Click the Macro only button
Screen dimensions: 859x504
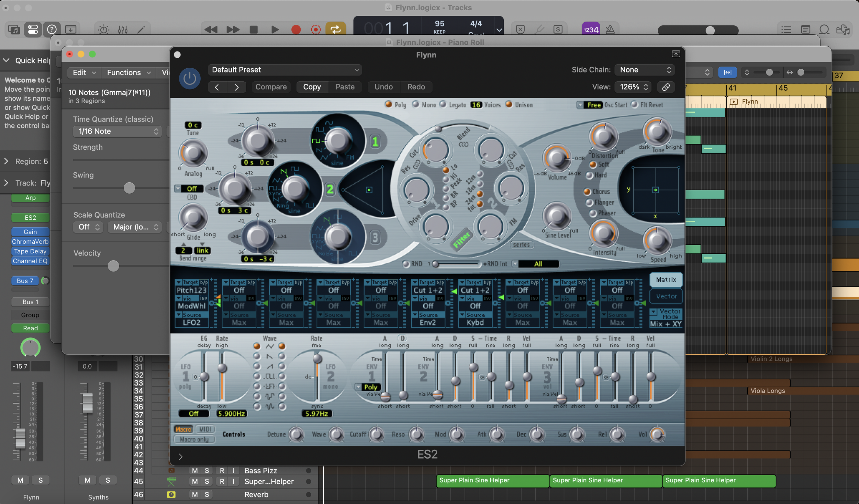click(x=194, y=439)
